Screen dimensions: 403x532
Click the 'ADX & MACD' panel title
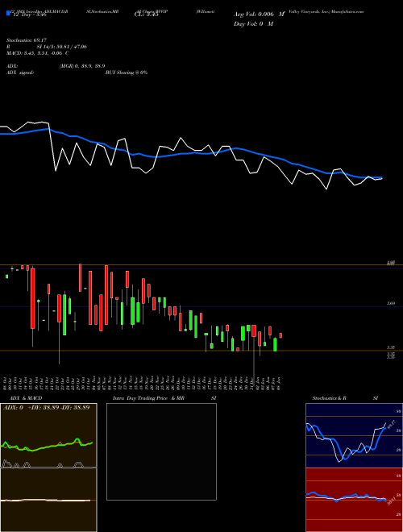(26, 398)
